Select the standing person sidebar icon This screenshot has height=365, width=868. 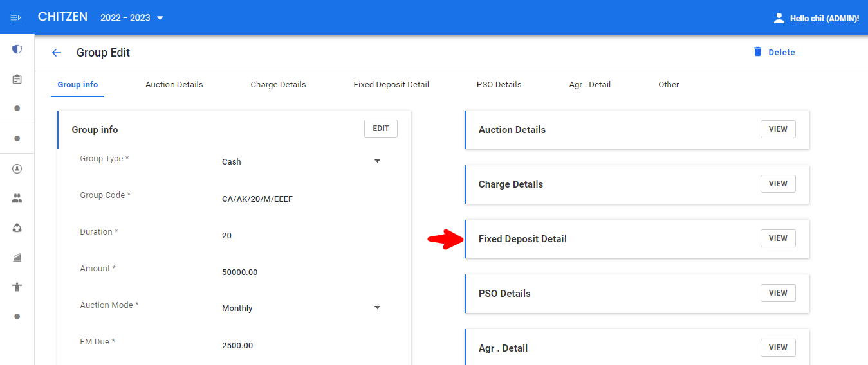tap(17, 287)
